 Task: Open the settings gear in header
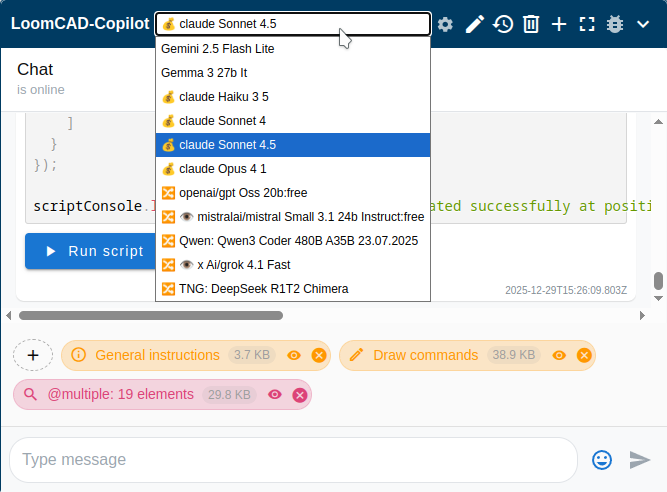(x=445, y=24)
